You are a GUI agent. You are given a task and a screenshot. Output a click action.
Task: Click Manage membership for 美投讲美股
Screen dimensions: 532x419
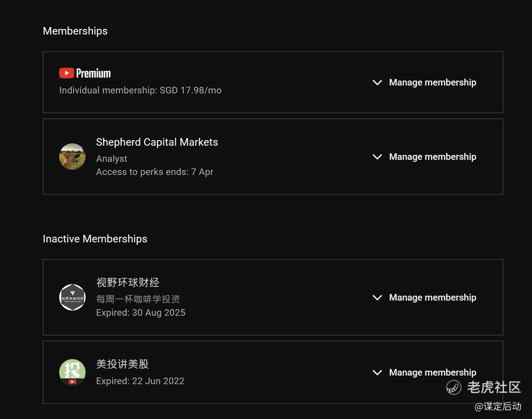coord(432,372)
